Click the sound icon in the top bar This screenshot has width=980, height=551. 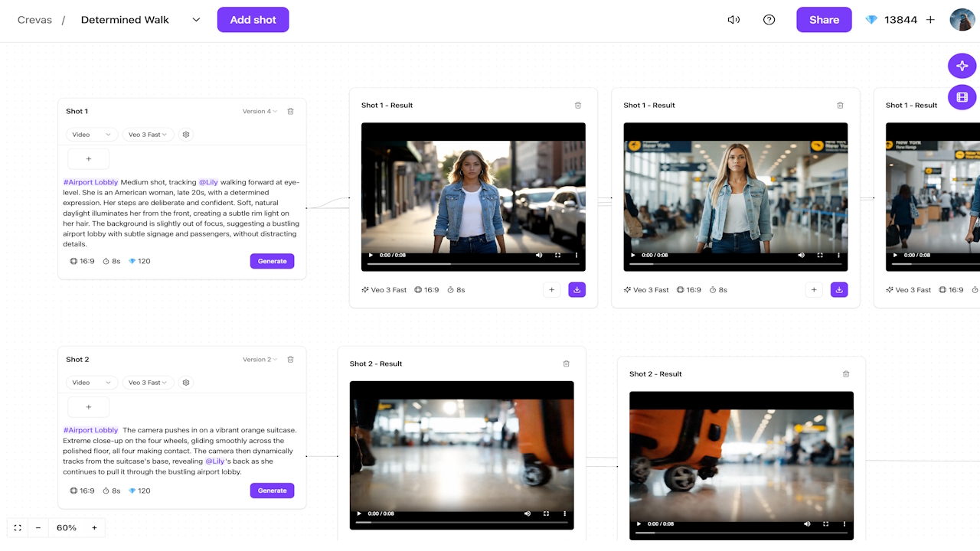[x=733, y=19]
